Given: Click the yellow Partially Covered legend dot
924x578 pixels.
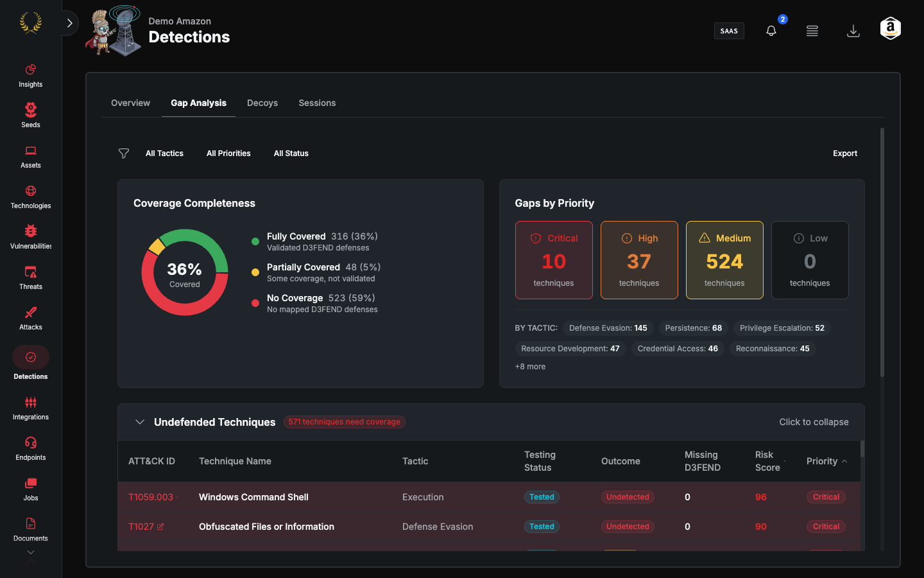Looking at the screenshot, I should [255, 272].
